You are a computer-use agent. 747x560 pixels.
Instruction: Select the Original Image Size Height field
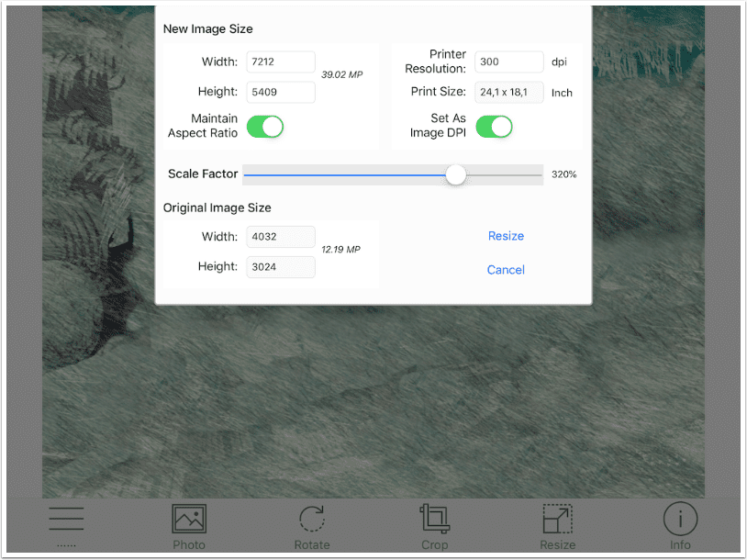(281, 266)
